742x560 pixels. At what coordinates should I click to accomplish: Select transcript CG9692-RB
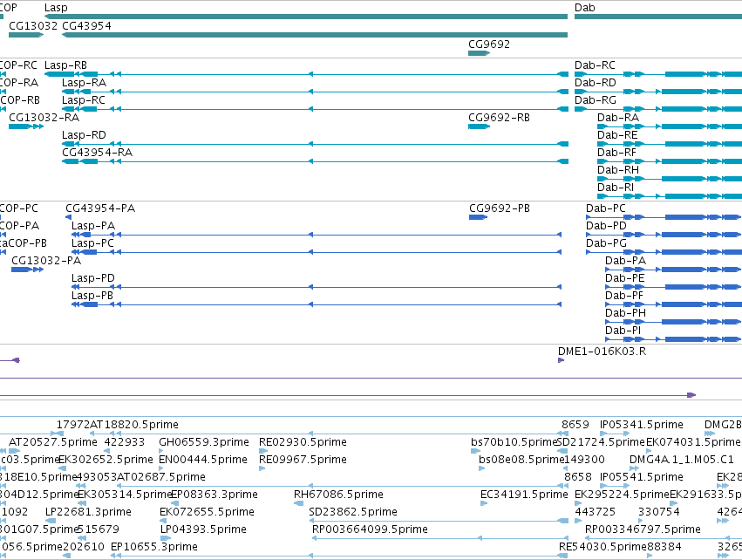[500, 118]
